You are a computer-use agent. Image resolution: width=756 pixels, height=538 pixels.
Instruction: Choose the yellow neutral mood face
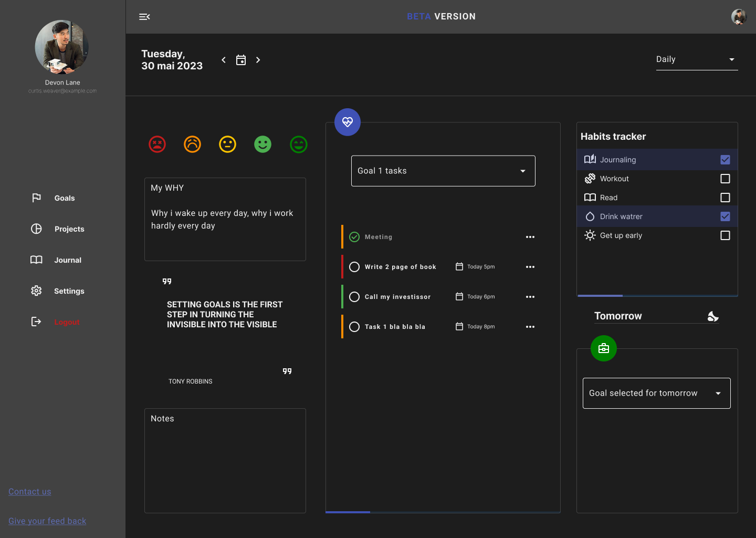point(227,144)
